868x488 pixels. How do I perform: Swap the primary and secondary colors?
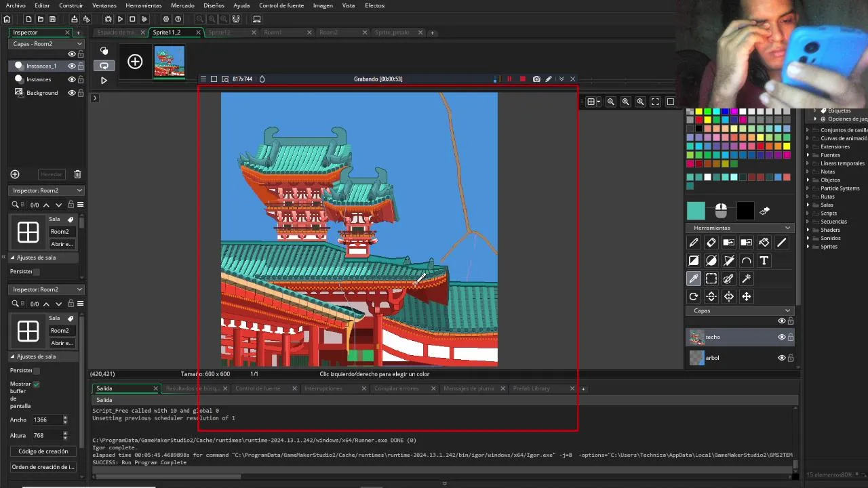pos(765,211)
